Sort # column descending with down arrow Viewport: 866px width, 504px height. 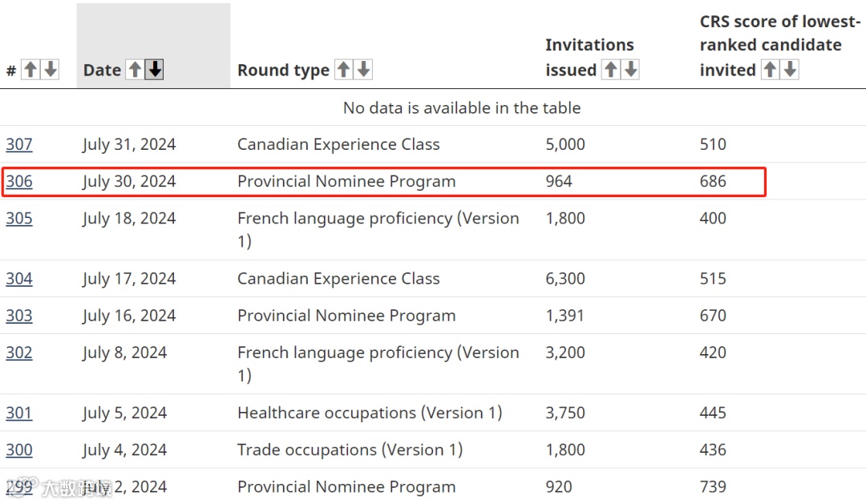pyautogui.click(x=51, y=70)
